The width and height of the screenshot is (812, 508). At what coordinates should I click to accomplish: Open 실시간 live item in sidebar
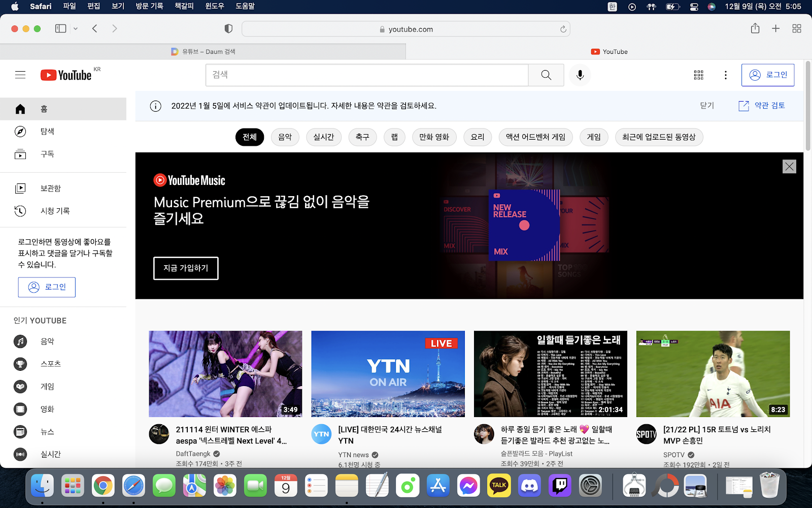point(63,454)
